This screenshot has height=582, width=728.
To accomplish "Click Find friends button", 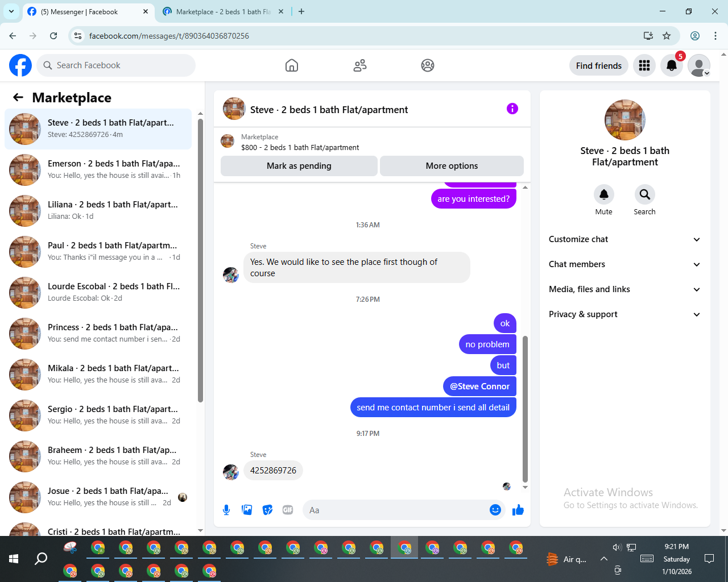I will coord(599,65).
